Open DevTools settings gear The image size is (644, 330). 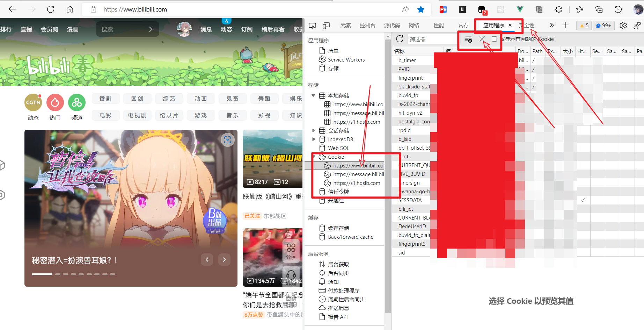click(x=623, y=25)
